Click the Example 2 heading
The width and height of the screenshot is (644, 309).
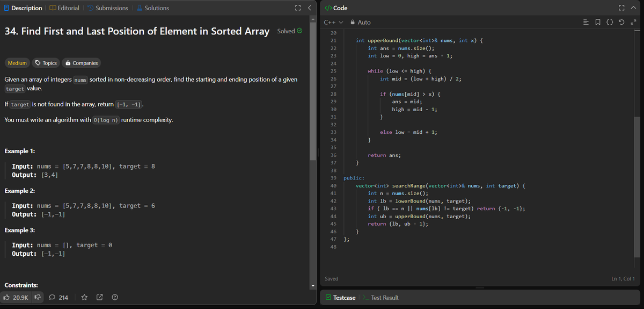click(20, 191)
